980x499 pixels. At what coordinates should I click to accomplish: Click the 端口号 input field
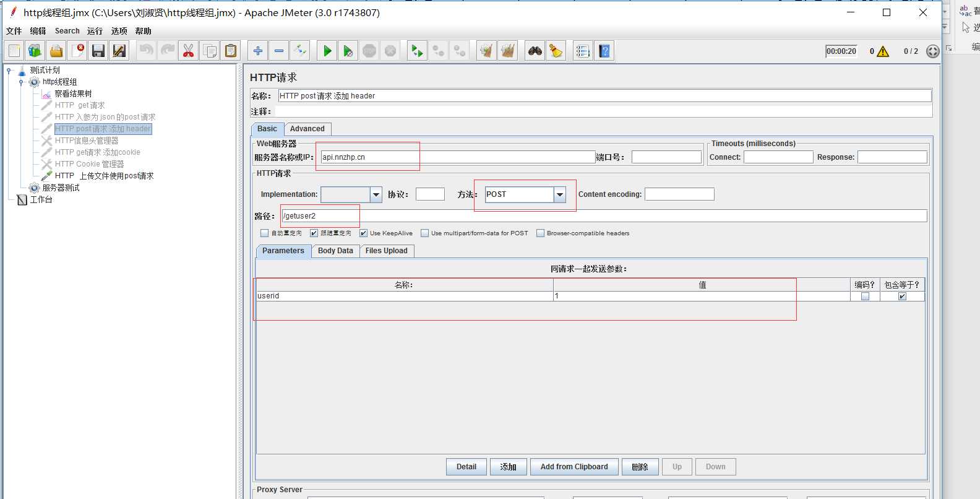click(x=666, y=157)
